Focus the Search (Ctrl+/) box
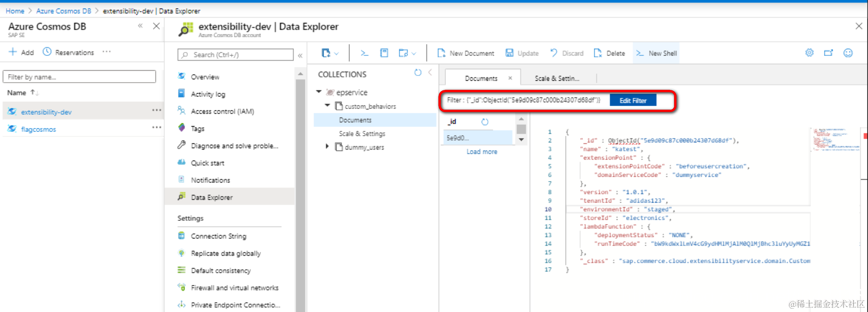 point(236,54)
